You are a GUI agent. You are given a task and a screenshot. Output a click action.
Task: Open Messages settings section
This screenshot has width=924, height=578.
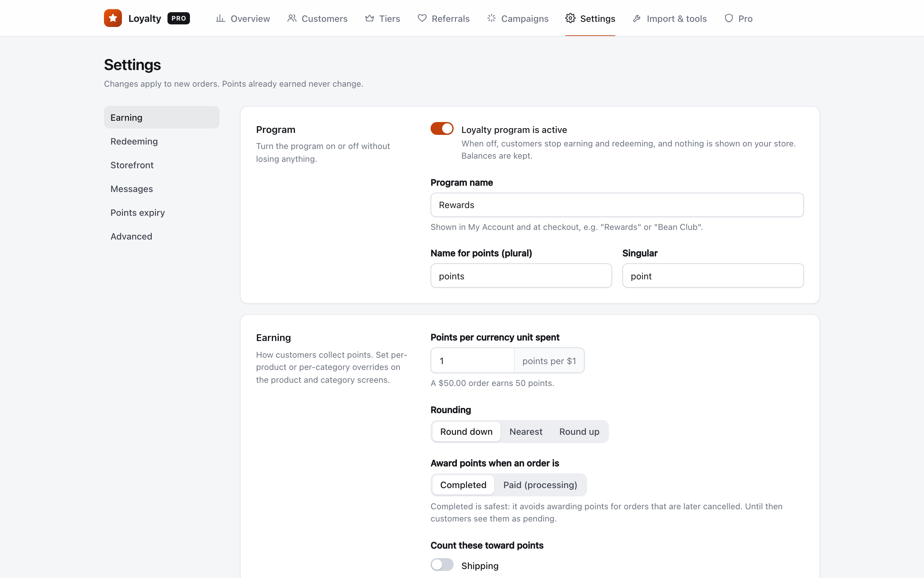point(161,188)
